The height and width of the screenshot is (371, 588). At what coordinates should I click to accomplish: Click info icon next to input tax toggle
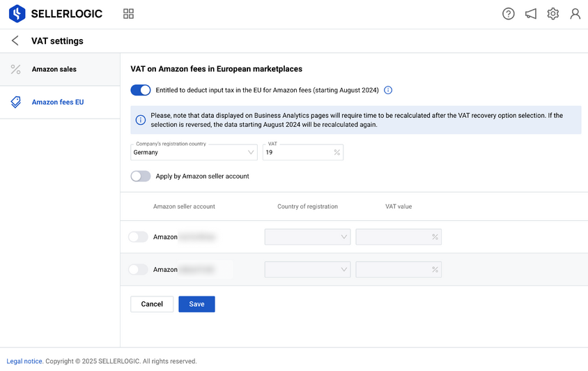388,90
